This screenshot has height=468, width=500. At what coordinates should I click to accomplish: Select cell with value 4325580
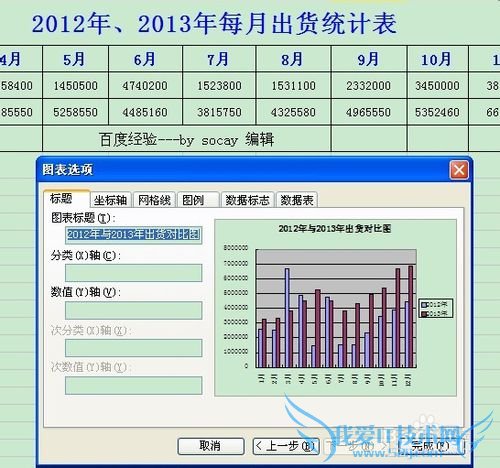click(293, 112)
